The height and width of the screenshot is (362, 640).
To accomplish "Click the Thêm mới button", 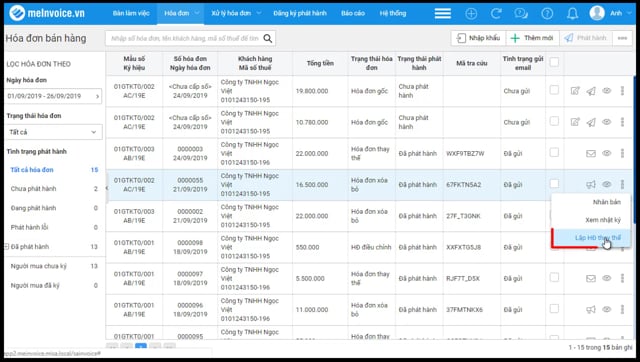I will [x=532, y=38].
